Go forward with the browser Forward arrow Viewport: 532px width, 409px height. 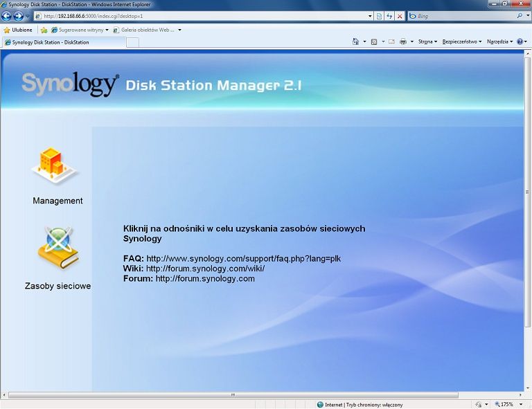point(18,16)
